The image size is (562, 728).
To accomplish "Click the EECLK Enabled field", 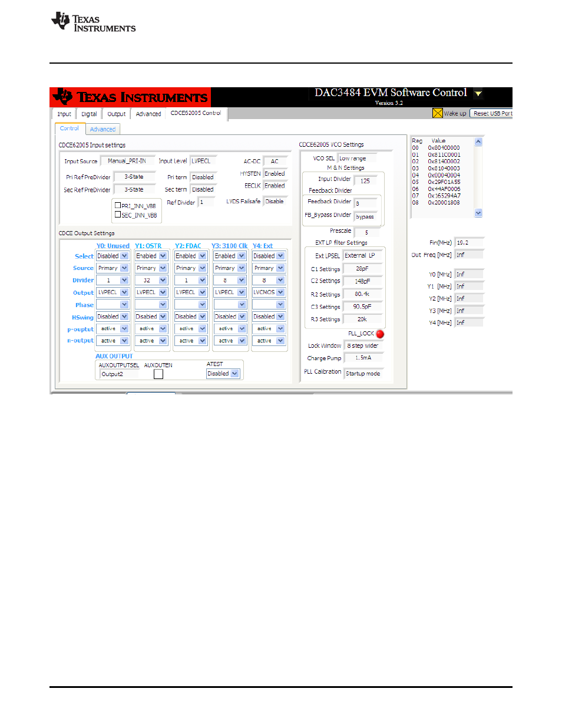I will [x=275, y=186].
